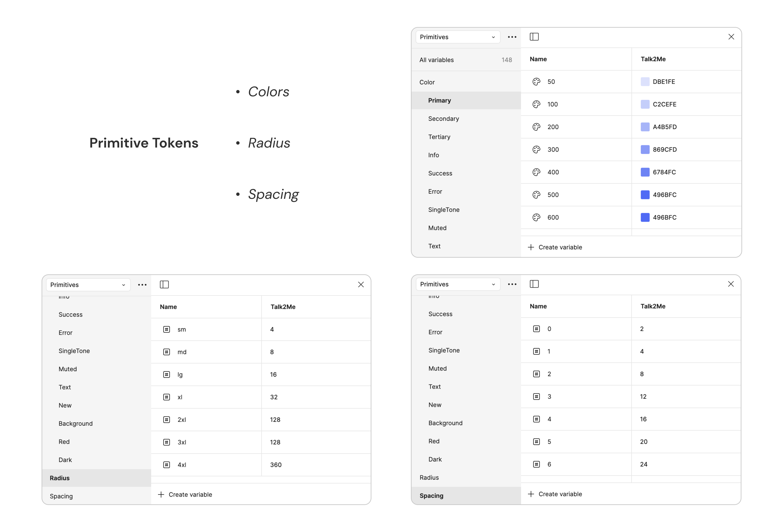Select Red group in Radius panel
This screenshot has height=532, width=783.
(96, 441)
